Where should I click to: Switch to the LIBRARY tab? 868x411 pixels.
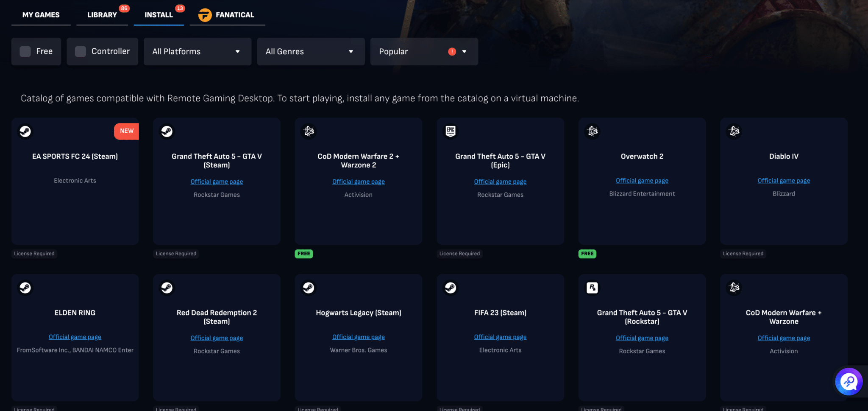102,14
